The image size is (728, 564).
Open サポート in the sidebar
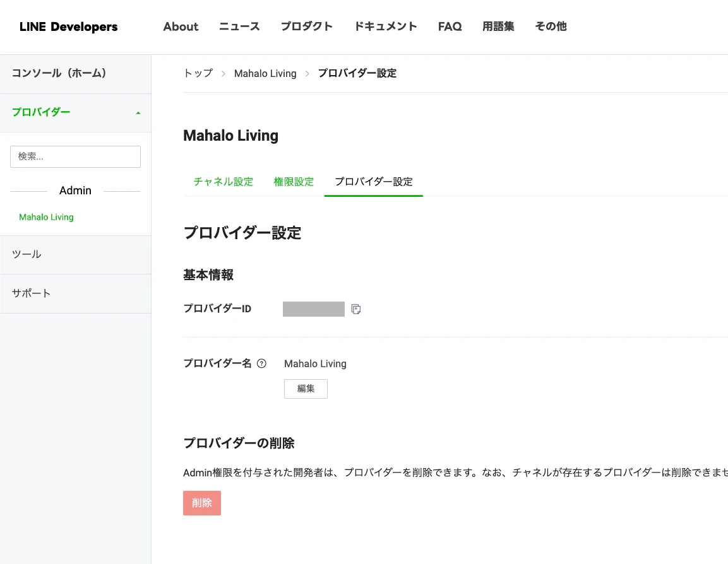[x=76, y=293]
